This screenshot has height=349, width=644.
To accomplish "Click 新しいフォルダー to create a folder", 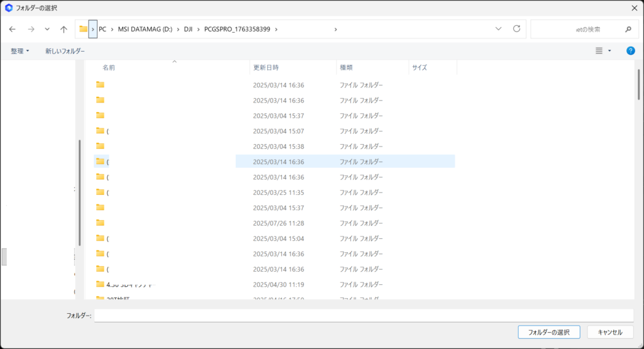I will 65,50.
